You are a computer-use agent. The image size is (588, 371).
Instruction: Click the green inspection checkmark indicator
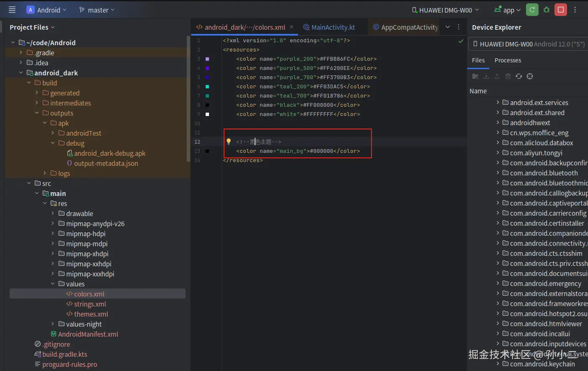(x=461, y=41)
